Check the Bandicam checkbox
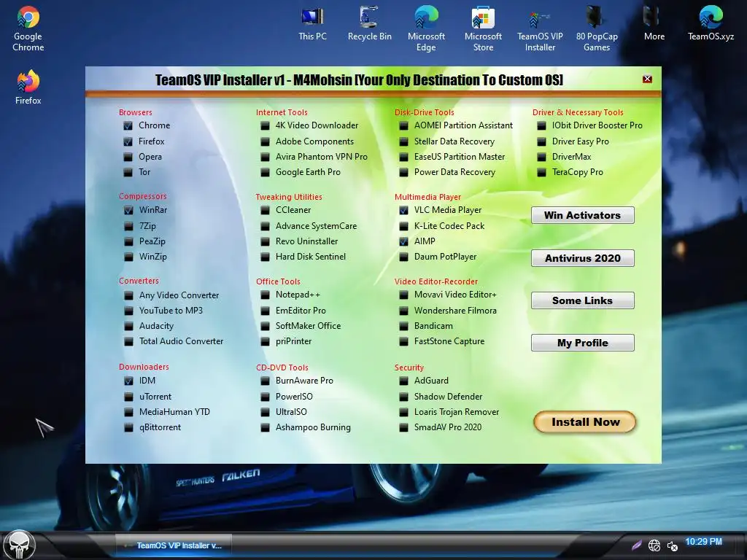This screenshot has height=560, width=747. click(x=403, y=326)
